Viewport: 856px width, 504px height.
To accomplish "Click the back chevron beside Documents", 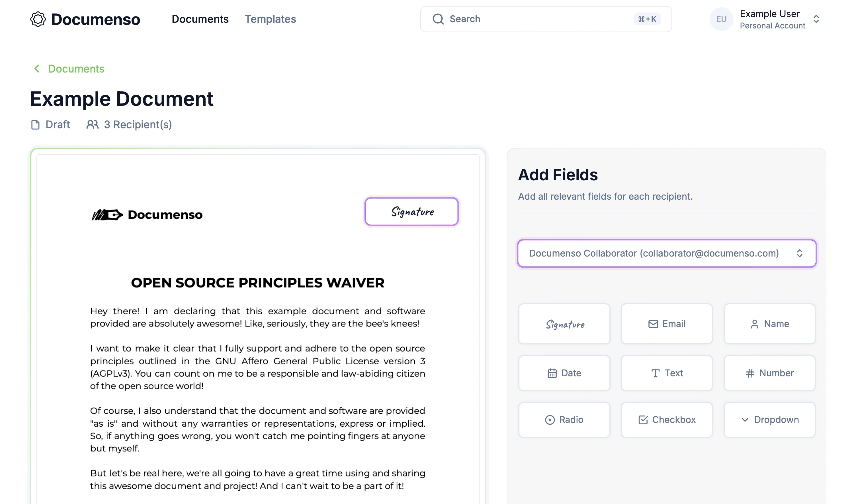I will tap(37, 69).
